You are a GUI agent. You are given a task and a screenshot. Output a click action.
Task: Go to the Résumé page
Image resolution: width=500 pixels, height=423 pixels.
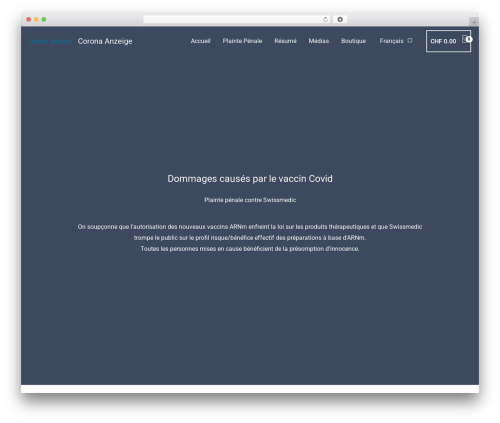pos(285,41)
